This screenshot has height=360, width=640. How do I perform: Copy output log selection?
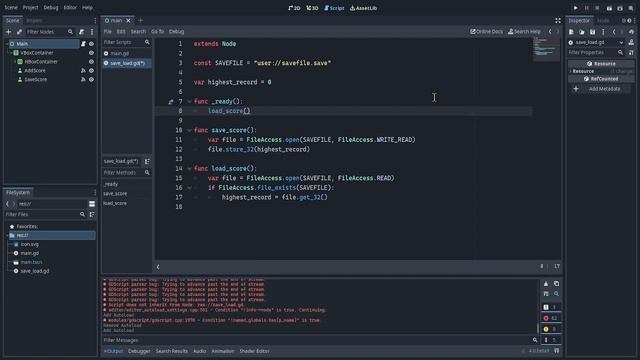pos(556,284)
